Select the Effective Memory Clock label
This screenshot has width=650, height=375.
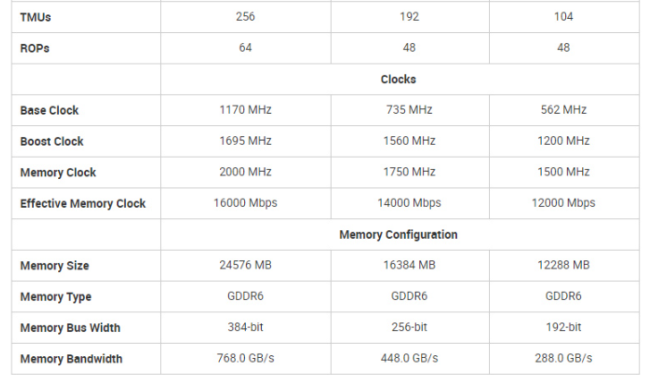coord(83,203)
